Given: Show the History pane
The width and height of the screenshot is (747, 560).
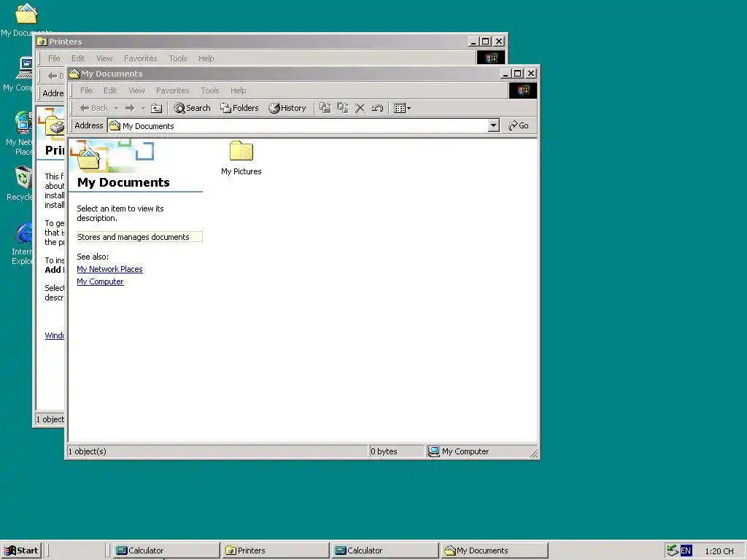Looking at the screenshot, I should point(287,108).
